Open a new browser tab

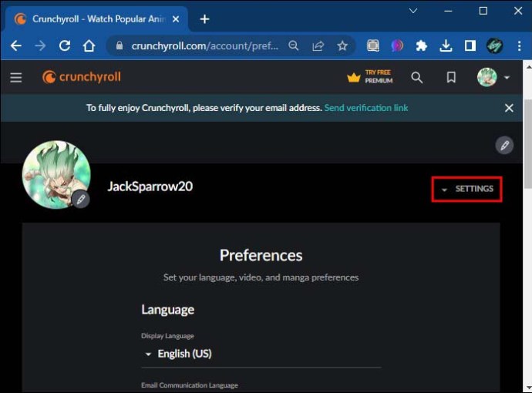(204, 19)
